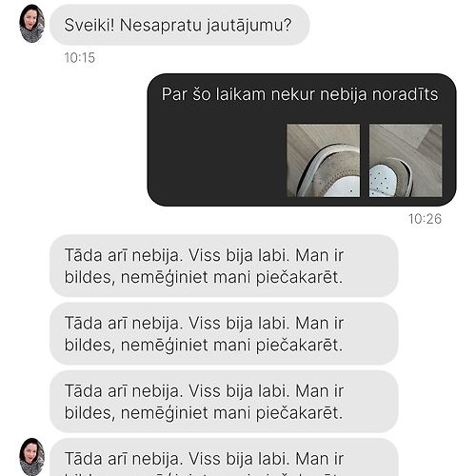Open the left shoe photo thumbnail

(324, 161)
